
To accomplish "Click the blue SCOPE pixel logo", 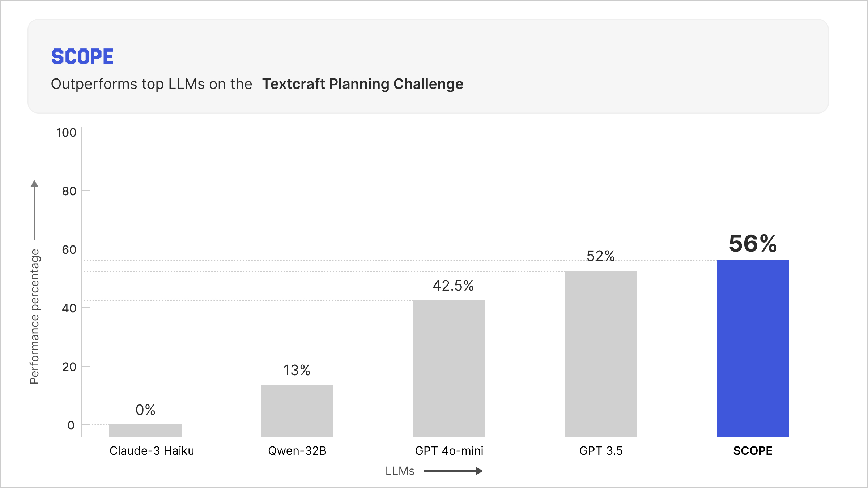I will (82, 57).
